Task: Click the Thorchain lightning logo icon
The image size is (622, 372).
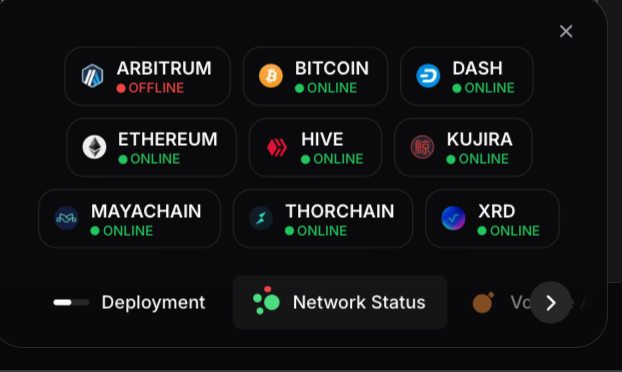Action: pos(261,218)
